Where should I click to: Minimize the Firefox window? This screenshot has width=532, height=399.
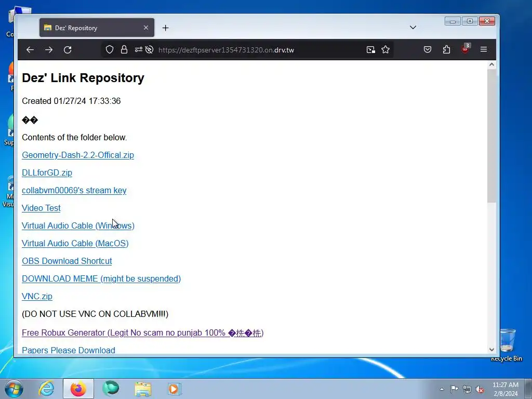[x=453, y=21]
